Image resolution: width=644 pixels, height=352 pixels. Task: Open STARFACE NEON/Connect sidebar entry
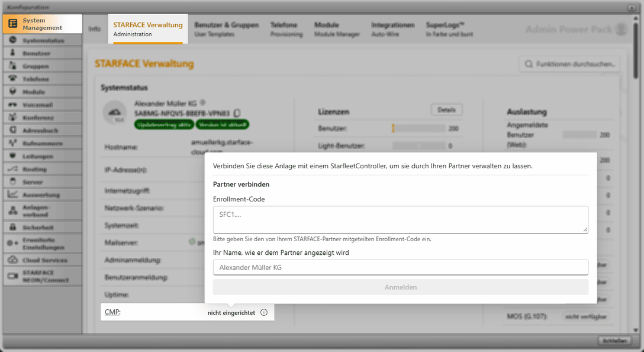(42, 276)
